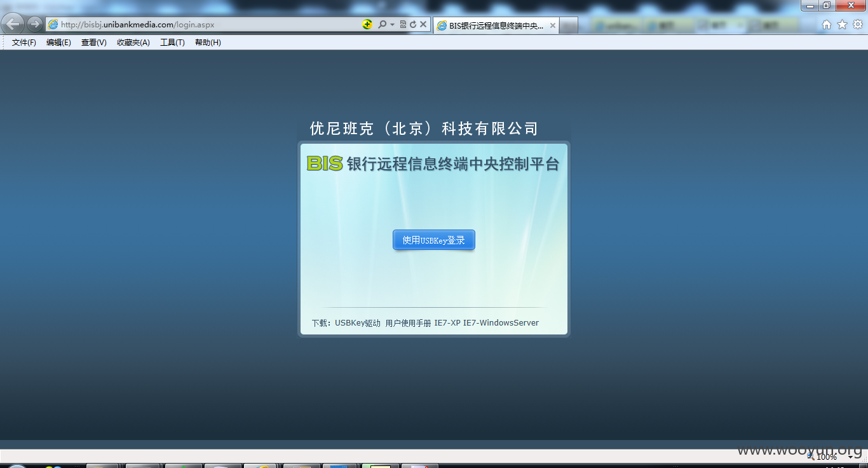Click the search magnifier in address bar

tap(382, 24)
